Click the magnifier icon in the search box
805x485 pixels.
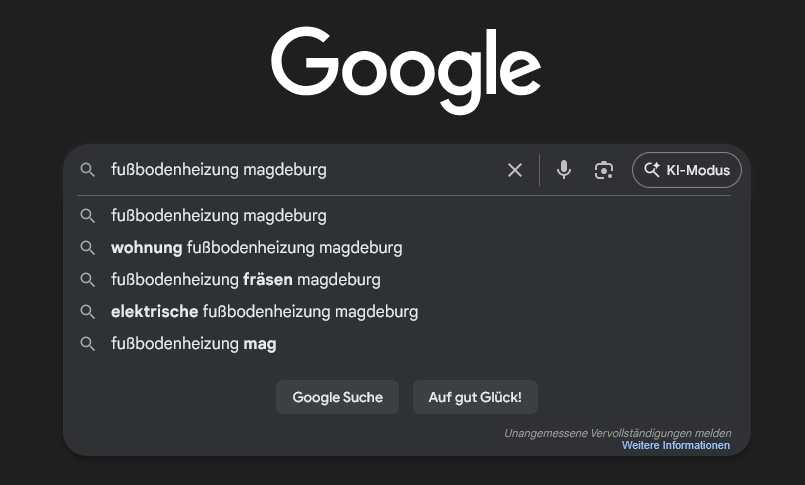tap(88, 170)
